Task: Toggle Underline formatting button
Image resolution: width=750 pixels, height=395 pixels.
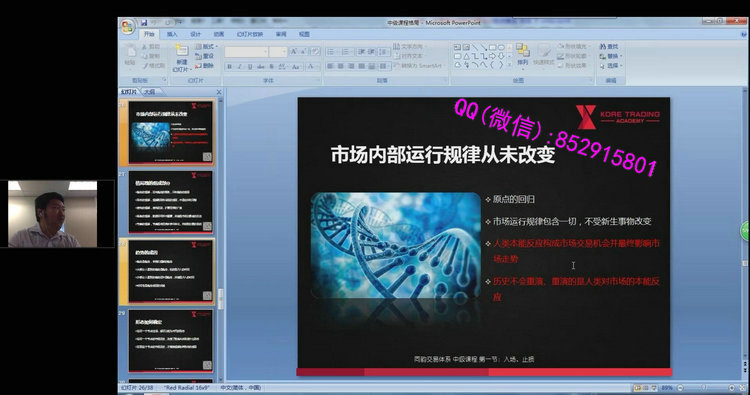Action: [250, 66]
